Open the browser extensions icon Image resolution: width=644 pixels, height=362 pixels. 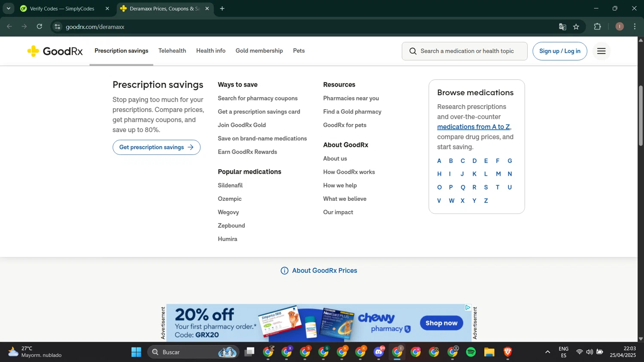(x=597, y=27)
